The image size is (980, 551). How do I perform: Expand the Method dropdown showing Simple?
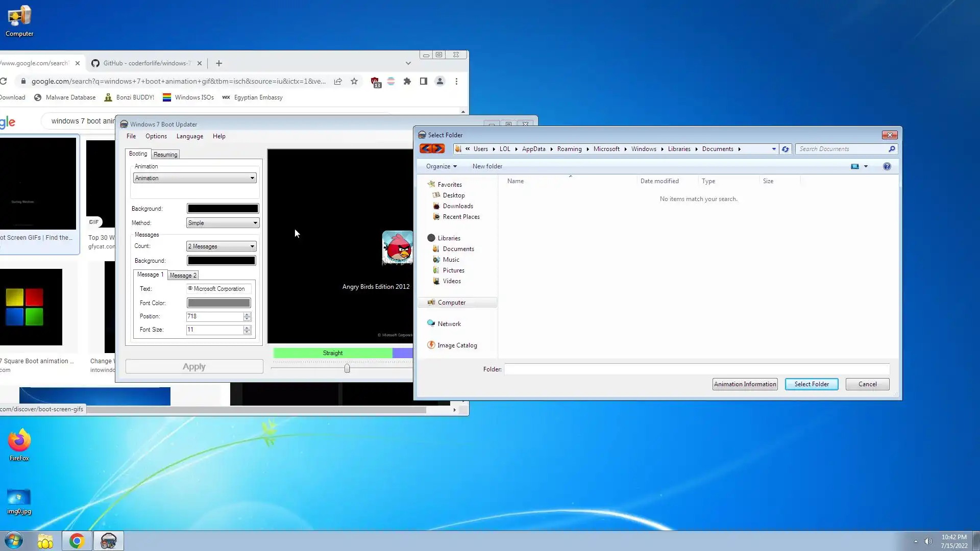click(223, 223)
